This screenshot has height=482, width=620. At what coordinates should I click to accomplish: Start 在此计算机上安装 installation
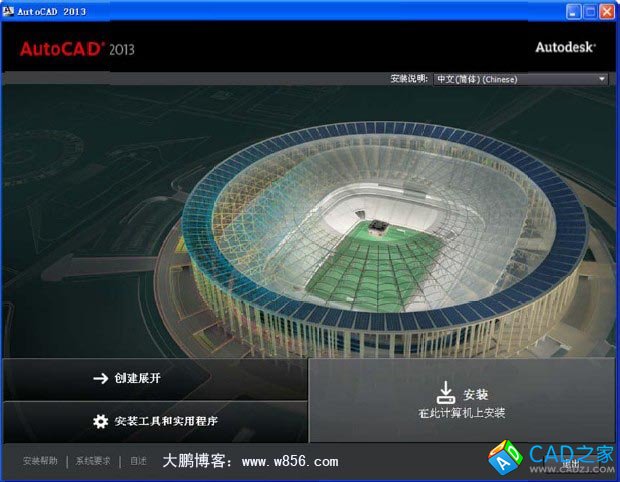[x=462, y=401]
